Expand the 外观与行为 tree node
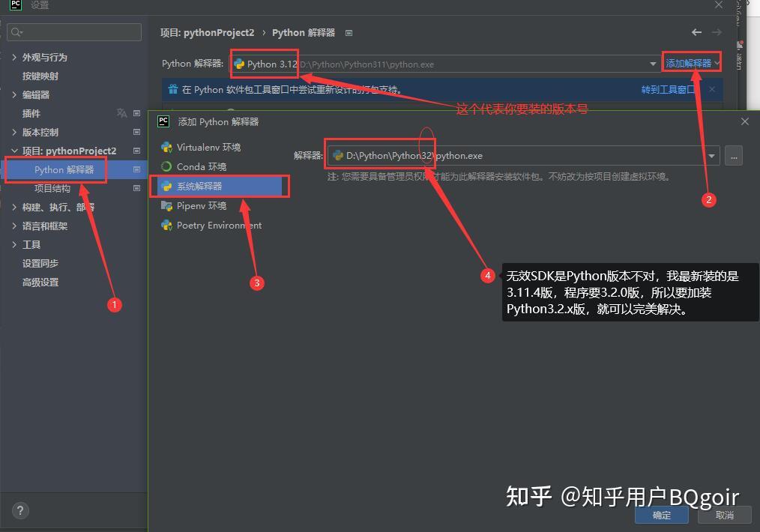The image size is (760, 532). 13,57
